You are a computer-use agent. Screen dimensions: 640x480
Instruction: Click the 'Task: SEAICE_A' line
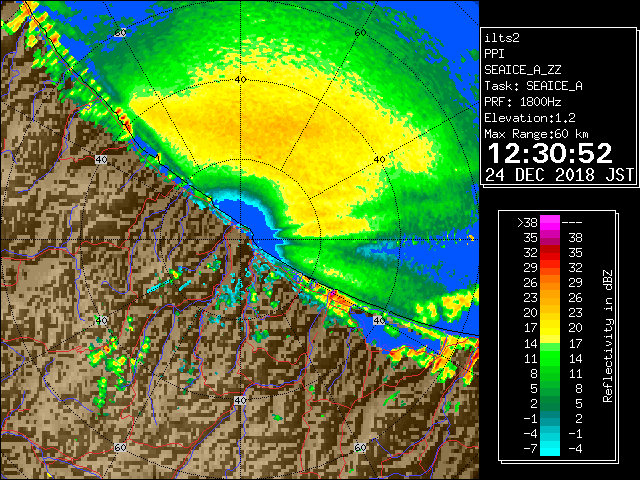coord(533,86)
